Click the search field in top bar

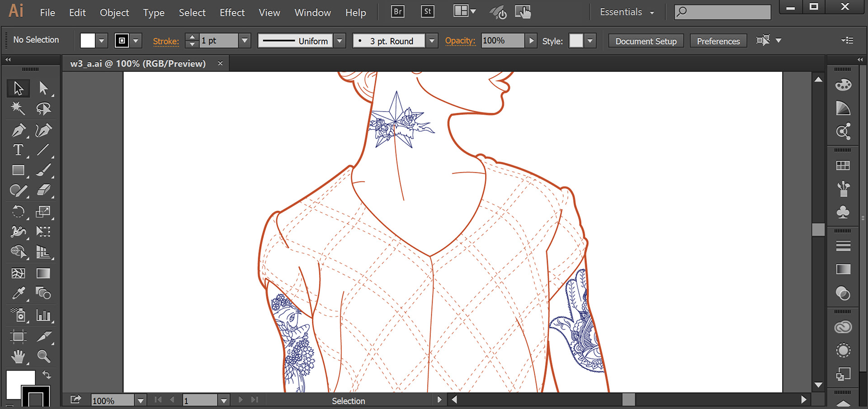tap(722, 12)
